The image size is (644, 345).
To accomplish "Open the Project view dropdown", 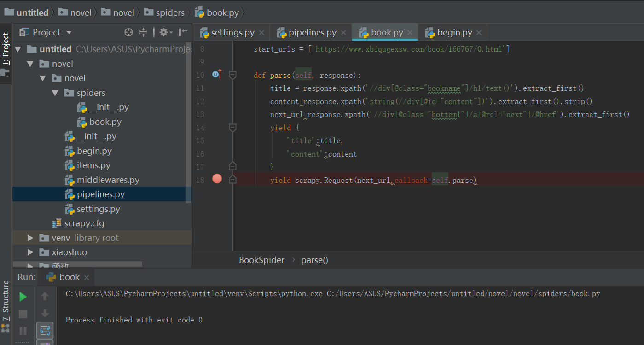I will 69,32.
